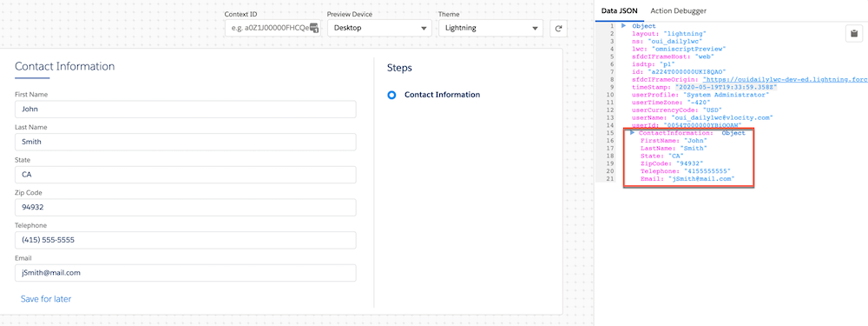
Task: Click the Zip Code field
Action: (x=186, y=208)
